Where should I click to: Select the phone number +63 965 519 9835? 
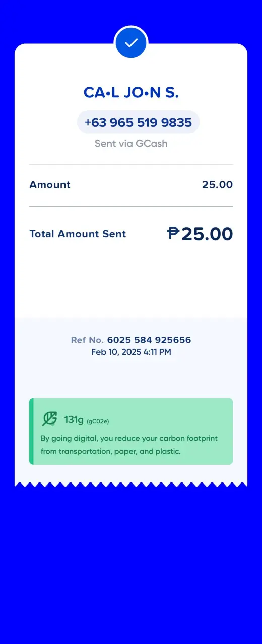(x=138, y=122)
